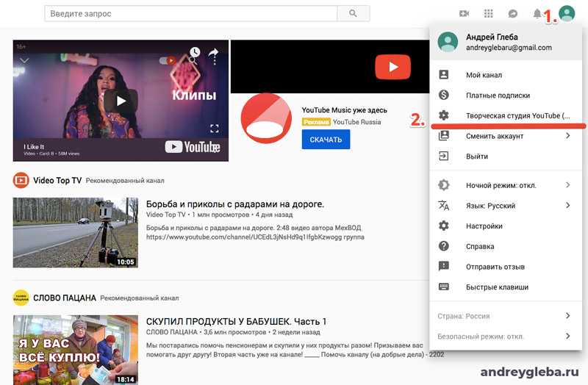Open the Video Top TV channel link

coord(57,180)
